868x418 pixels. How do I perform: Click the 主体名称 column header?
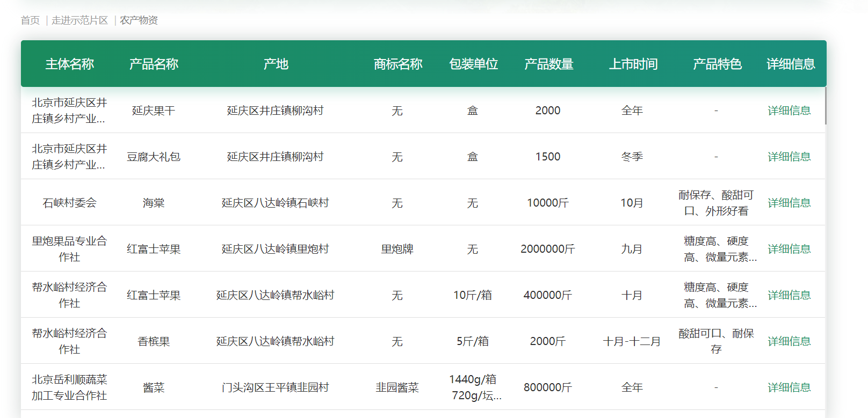tap(69, 64)
